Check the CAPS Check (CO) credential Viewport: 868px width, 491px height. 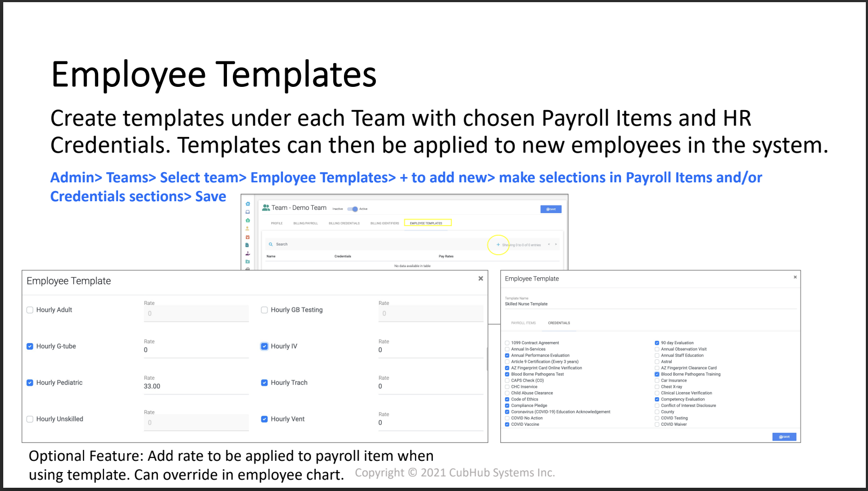[x=507, y=380]
